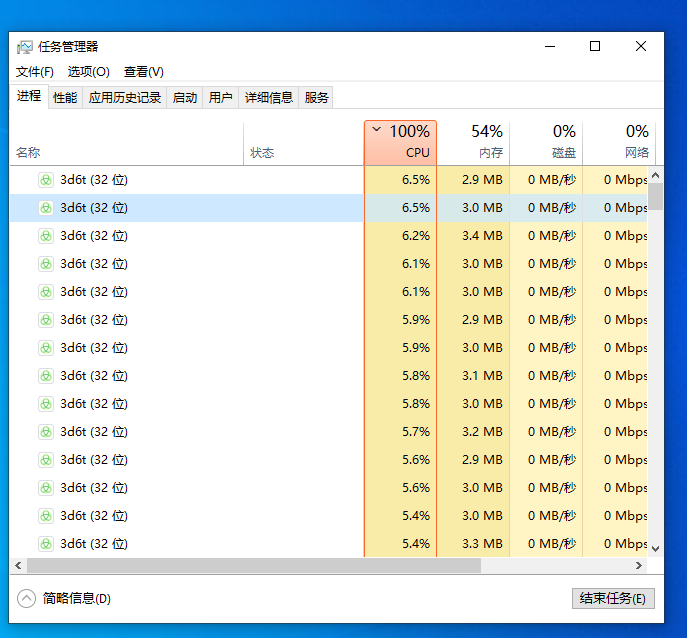Click the Task Manager icon in the title bar
The width and height of the screenshot is (687, 638).
click(x=25, y=47)
